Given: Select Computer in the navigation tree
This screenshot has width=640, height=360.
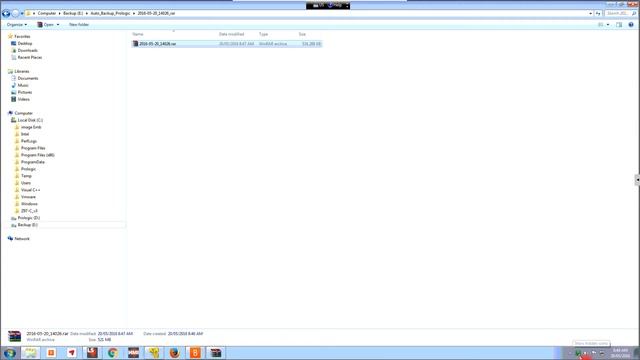Looking at the screenshot, I should (x=23, y=113).
